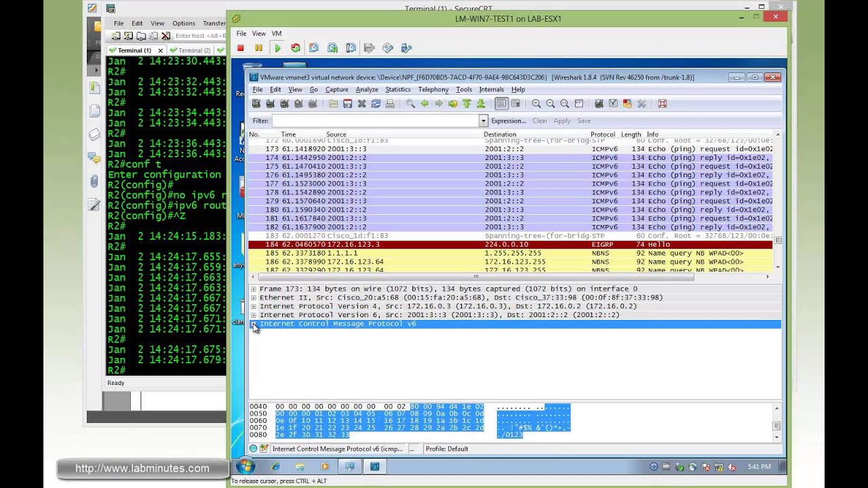Open Internet Explorer from the taskbar
This screenshot has height=488, width=868.
(x=275, y=466)
